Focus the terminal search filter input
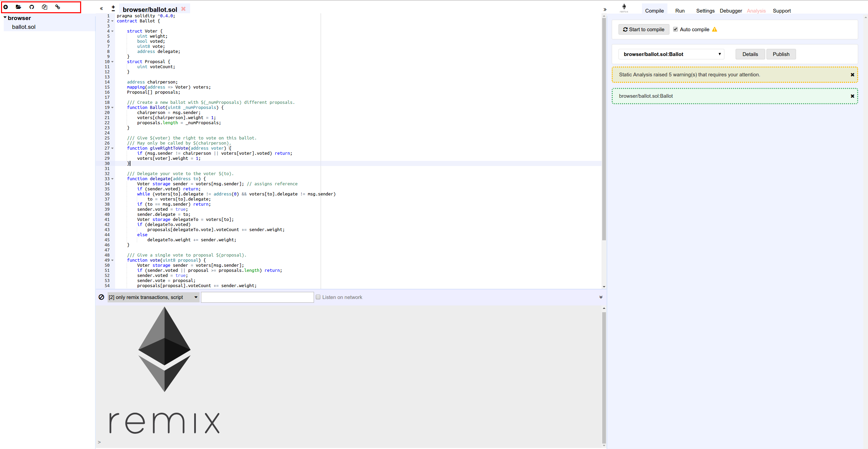The height and width of the screenshot is (449, 868). (257, 297)
